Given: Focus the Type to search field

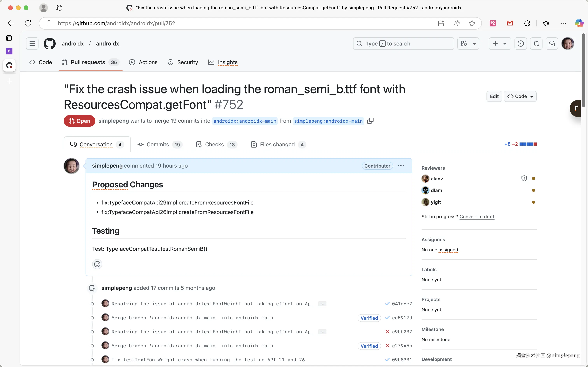Looking at the screenshot, I should click(403, 44).
